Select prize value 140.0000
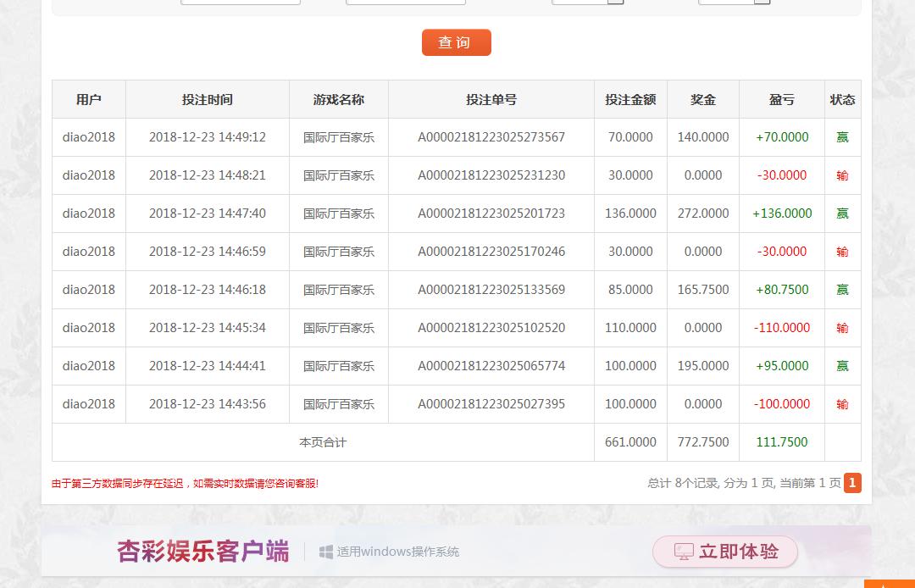Screen dimensions: 915x588 [x=703, y=137]
